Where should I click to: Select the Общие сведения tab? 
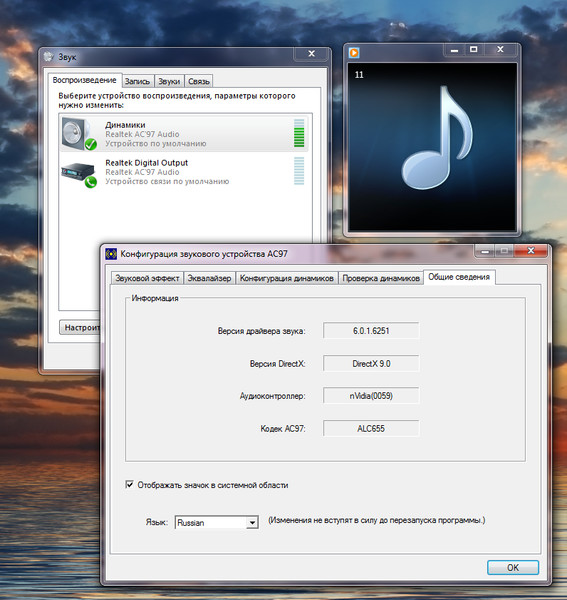coord(459,277)
